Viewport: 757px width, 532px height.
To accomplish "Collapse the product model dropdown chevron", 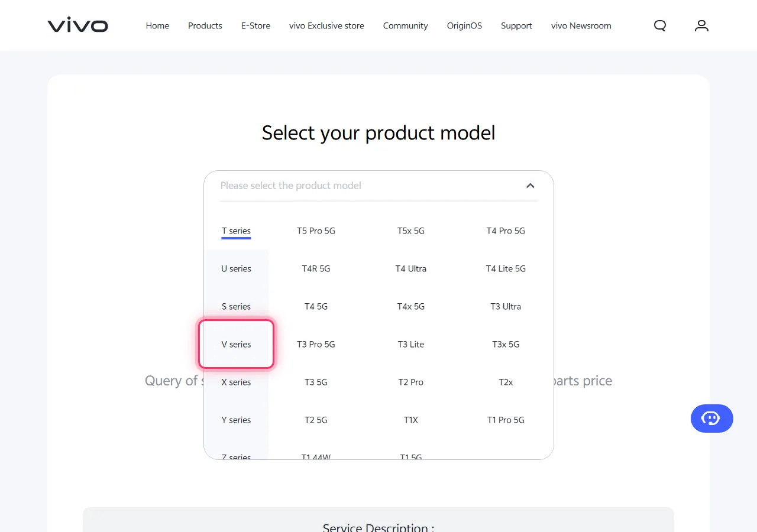I will coord(530,186).
